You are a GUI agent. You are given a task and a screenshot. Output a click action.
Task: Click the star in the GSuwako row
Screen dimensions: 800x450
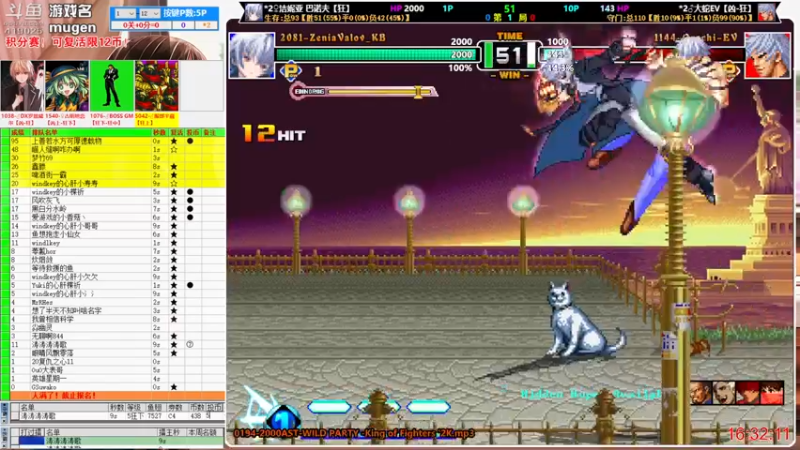[174, 387]
